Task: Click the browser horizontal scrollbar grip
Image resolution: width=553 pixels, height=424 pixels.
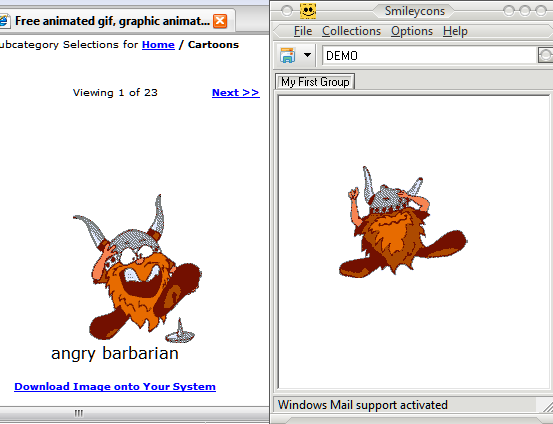Action: pyautogui.click(x=79, y=413)
